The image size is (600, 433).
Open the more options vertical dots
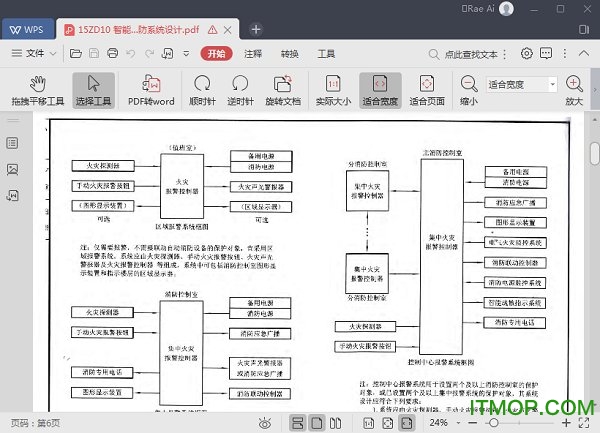[x=565, y=53]
